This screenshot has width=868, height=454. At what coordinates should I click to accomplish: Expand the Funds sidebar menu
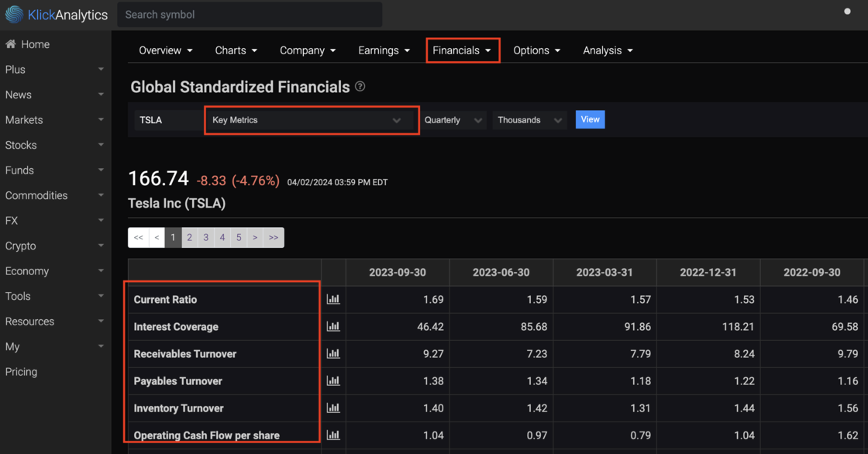54,170
